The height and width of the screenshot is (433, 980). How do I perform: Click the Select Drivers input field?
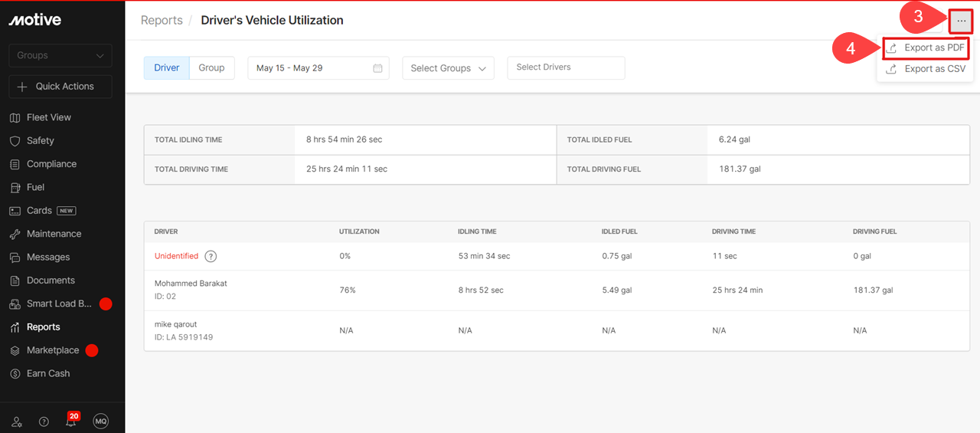[x=566, y=67]
